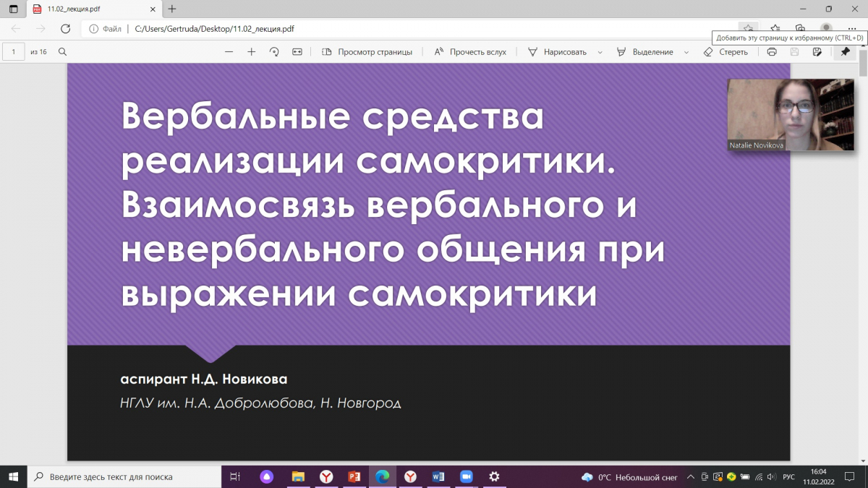Search the PDF with magnifier icon
Image resolution: width=868 pixels, height=488 pixels.
pos(63,52)
